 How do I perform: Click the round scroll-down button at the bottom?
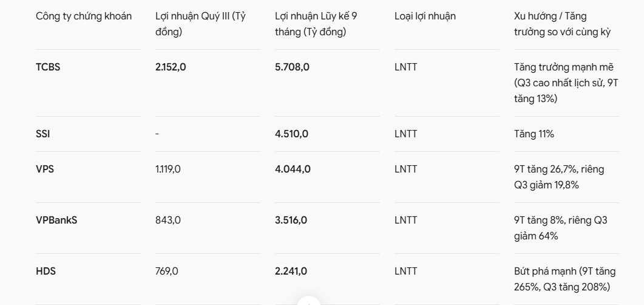point(309,301)
